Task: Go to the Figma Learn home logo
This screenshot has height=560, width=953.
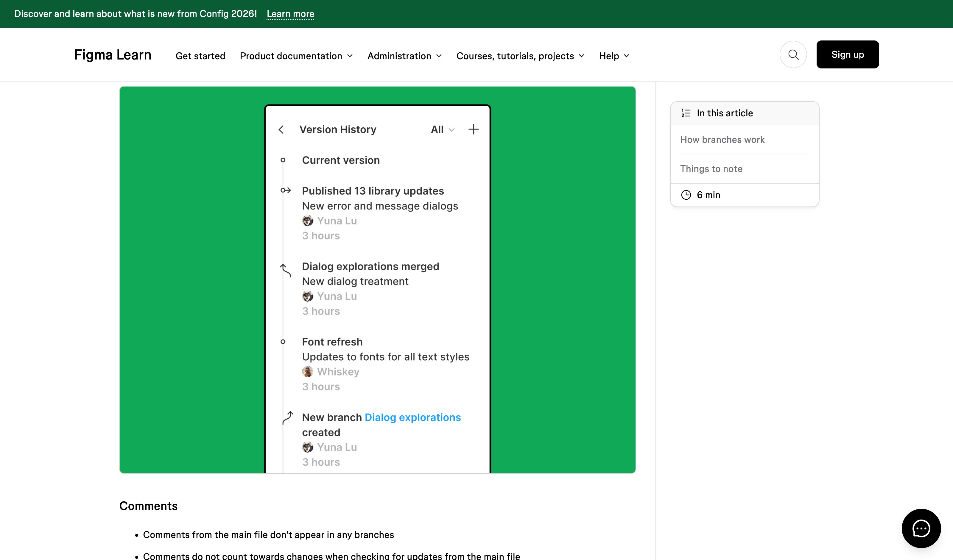Action: point(113,55)
